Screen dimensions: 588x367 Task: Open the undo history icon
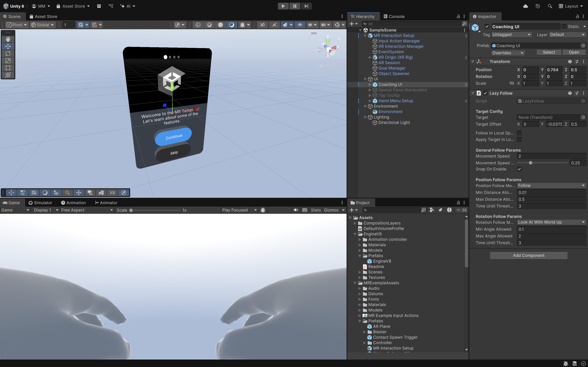click(x=537, y=6)
